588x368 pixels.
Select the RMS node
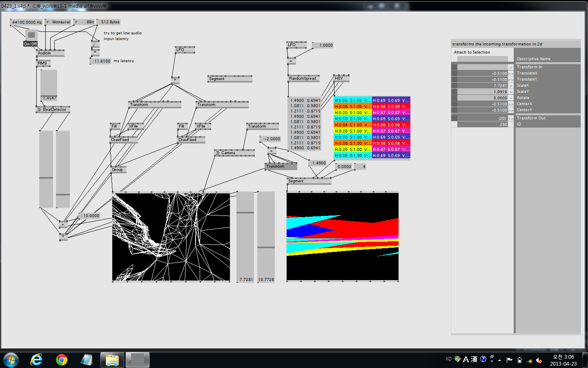point(43,63)
